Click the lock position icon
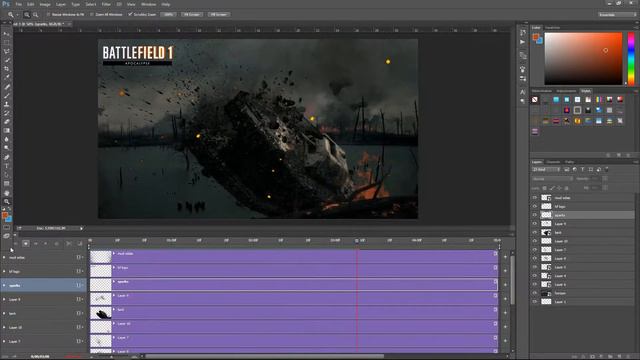640x360 pixels. [559, 188]
